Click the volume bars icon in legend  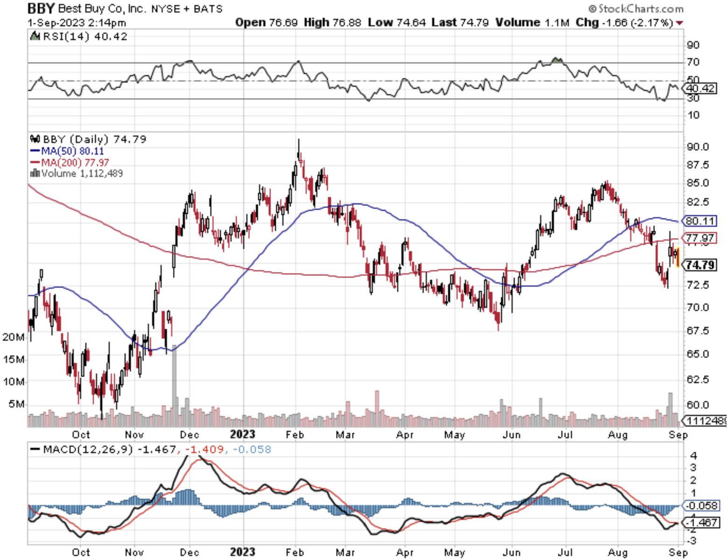pos(35,173)
